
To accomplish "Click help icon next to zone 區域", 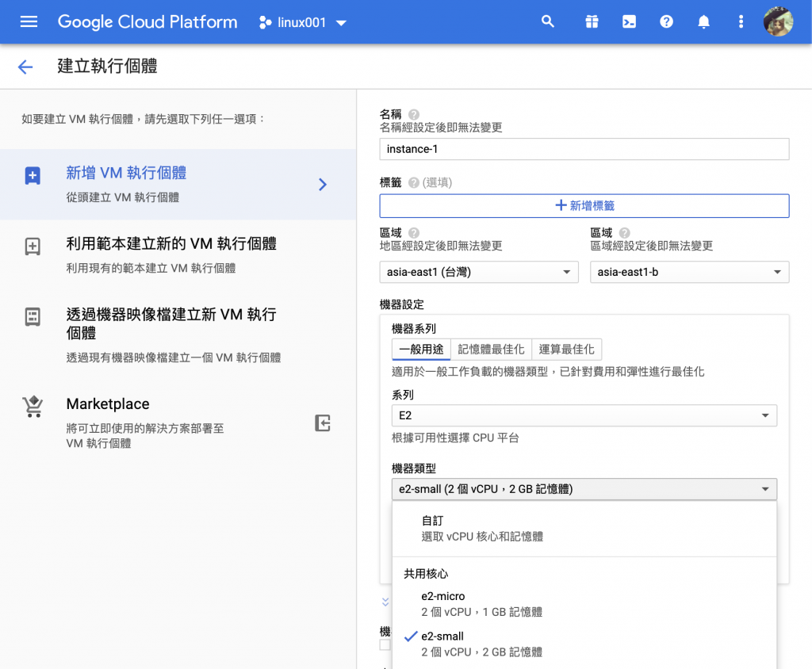I will click(625, 233).
